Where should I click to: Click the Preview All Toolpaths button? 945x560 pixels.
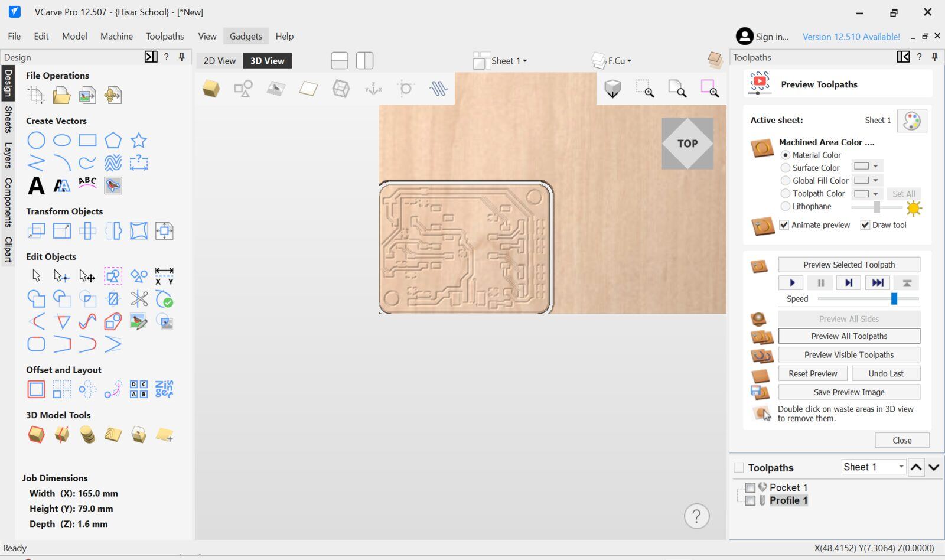pos(849,336)
